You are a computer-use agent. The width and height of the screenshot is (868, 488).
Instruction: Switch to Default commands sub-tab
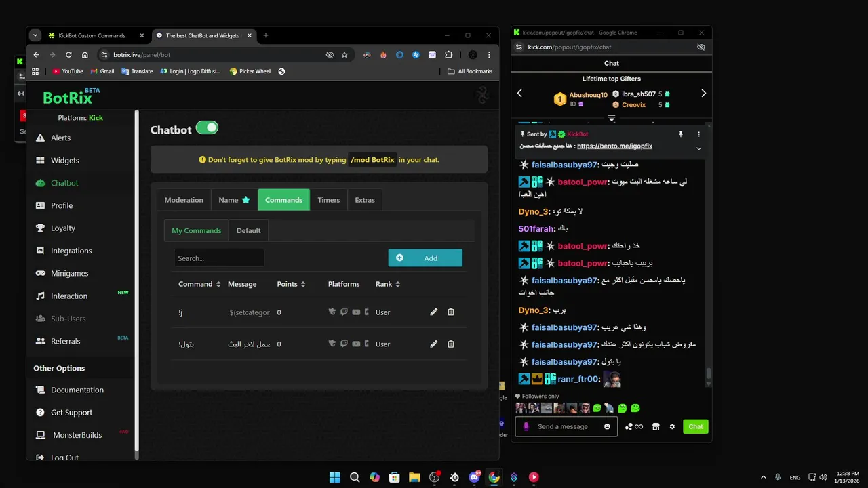coord(248,230)
